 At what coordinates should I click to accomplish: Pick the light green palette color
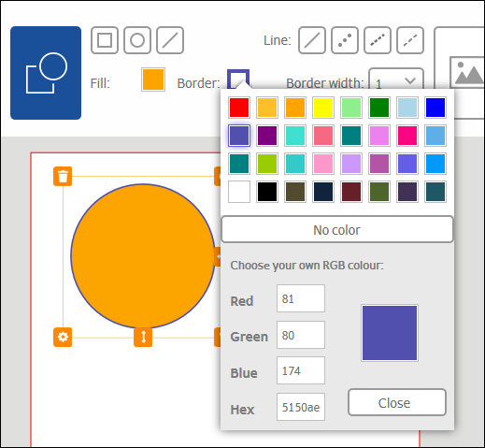[x=351, y=108]
